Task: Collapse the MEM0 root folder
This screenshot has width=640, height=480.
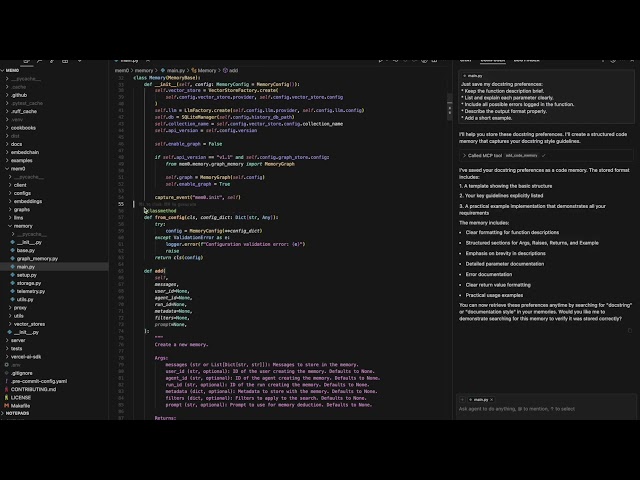Action: 2,70
